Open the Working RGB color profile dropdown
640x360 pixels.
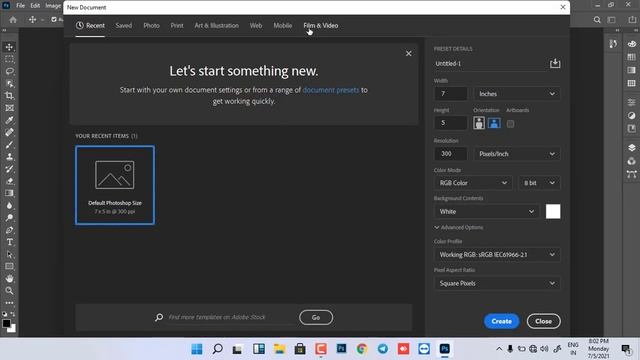pos(497,255)
